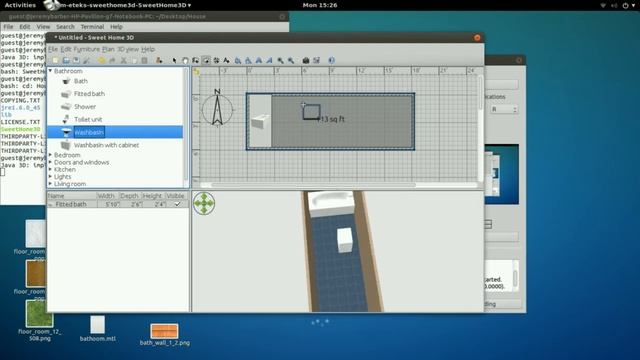The height and width of the screenshot is (360, 640).
Task: Sort furniture table by Width column
Action: click(x=108, y=196)
